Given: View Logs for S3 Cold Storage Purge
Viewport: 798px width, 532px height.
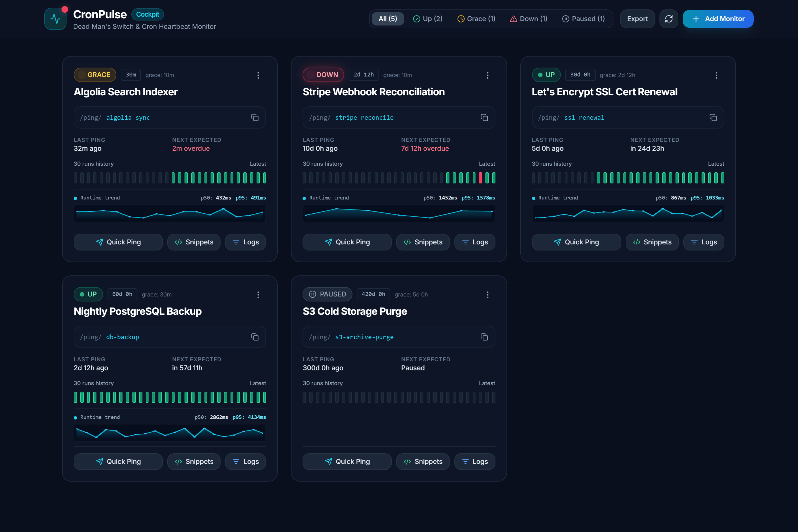Looking at the screenshot, I should 475,461.
